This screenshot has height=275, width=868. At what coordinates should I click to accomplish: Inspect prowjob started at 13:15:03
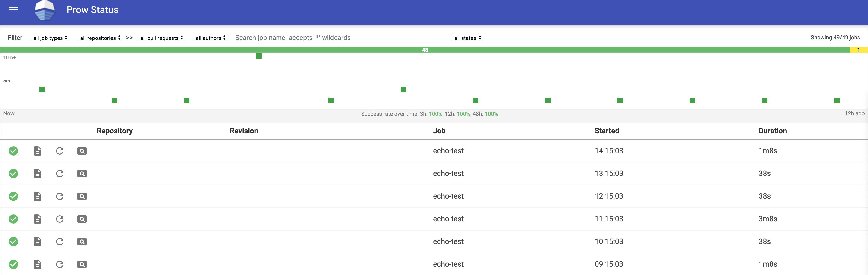click(x=82, y=174)
